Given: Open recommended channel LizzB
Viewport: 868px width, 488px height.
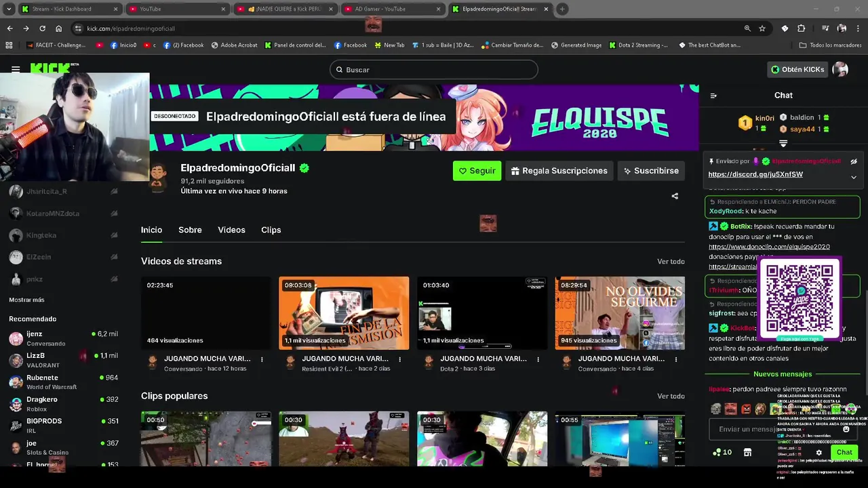Looking at the screenshot, I should pyautogui.click(x=64, y=360).
